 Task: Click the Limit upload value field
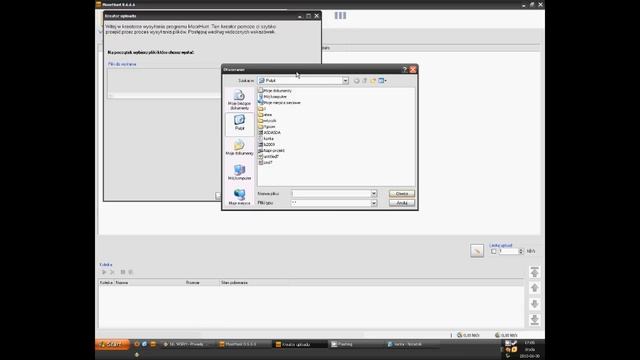508,251
